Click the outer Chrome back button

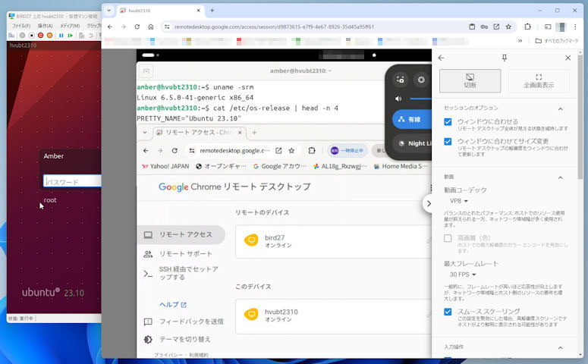pos(110,27)
